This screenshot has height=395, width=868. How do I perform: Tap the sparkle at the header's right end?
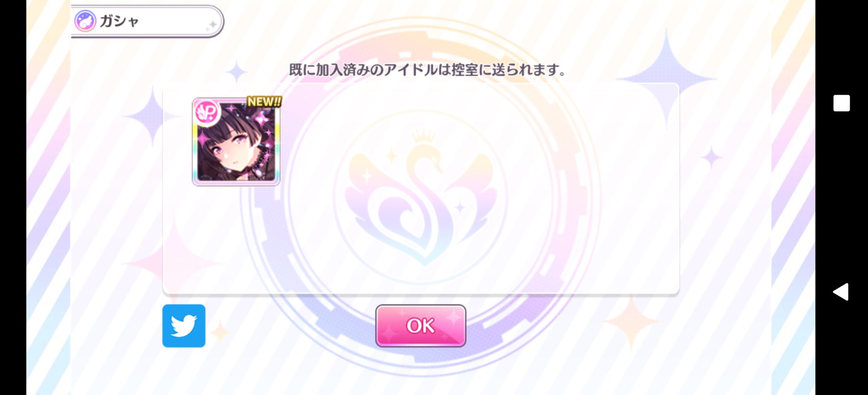pyautogui.click(x=212, y=26)
